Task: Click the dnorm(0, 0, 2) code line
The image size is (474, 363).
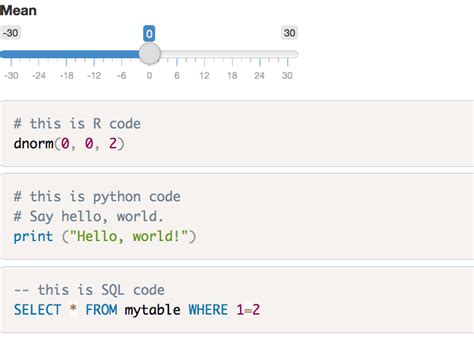Action: pos(69,144)
